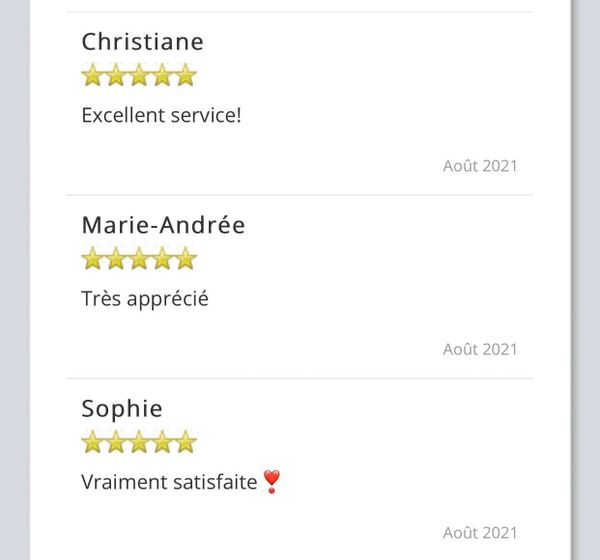Click the "Vraiment satisfaite" review text

point(169,482)
